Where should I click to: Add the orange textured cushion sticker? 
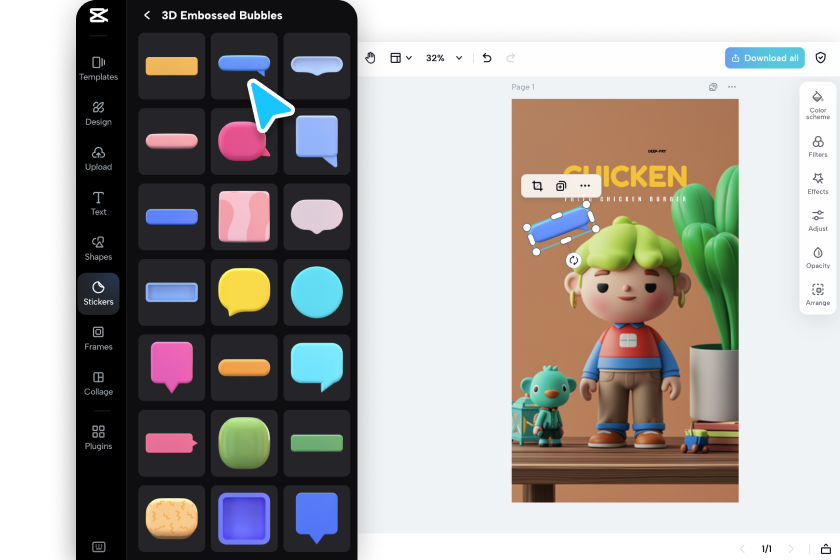point(171,519)
